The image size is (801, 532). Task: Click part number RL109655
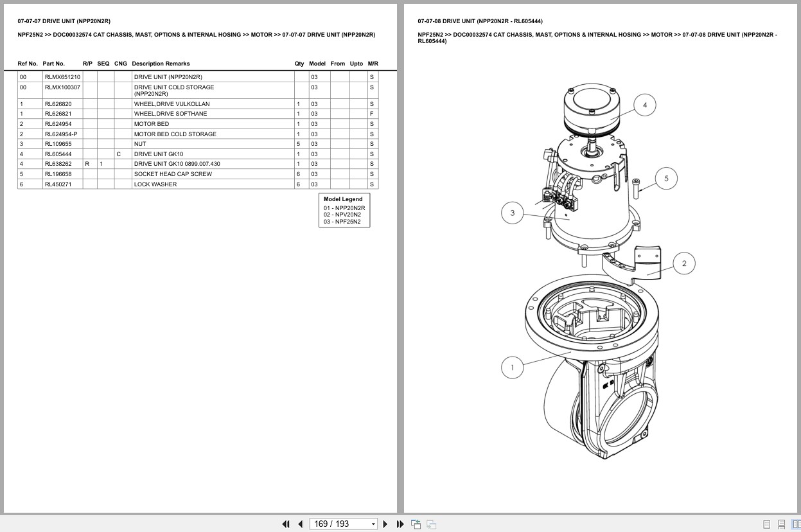tap(58, 144)
